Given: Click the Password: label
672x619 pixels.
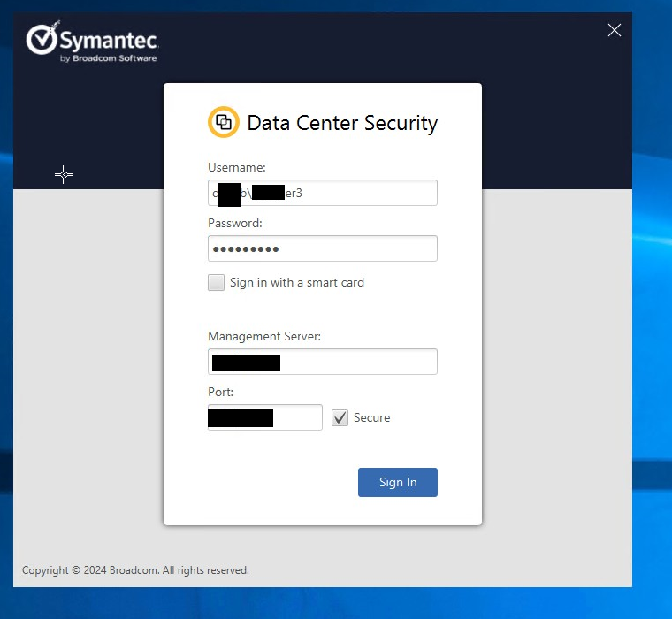Looking at the screenshot, I should pyautogui.click(x=235, y=223).
